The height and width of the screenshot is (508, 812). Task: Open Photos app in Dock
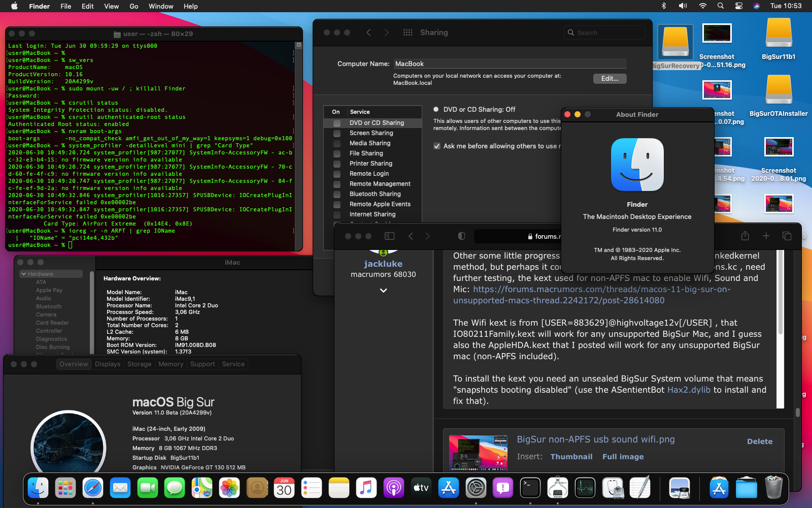coord(229,489)
